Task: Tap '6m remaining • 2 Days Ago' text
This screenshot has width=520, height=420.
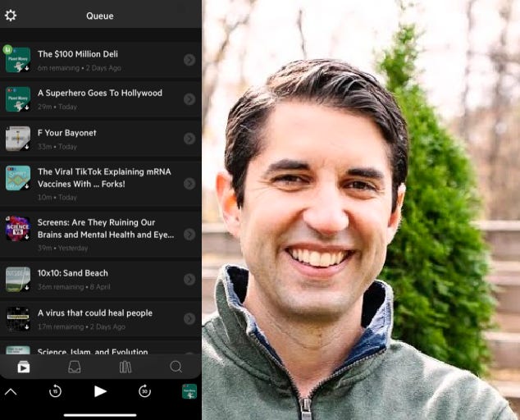Action: [x=80, y=68]
